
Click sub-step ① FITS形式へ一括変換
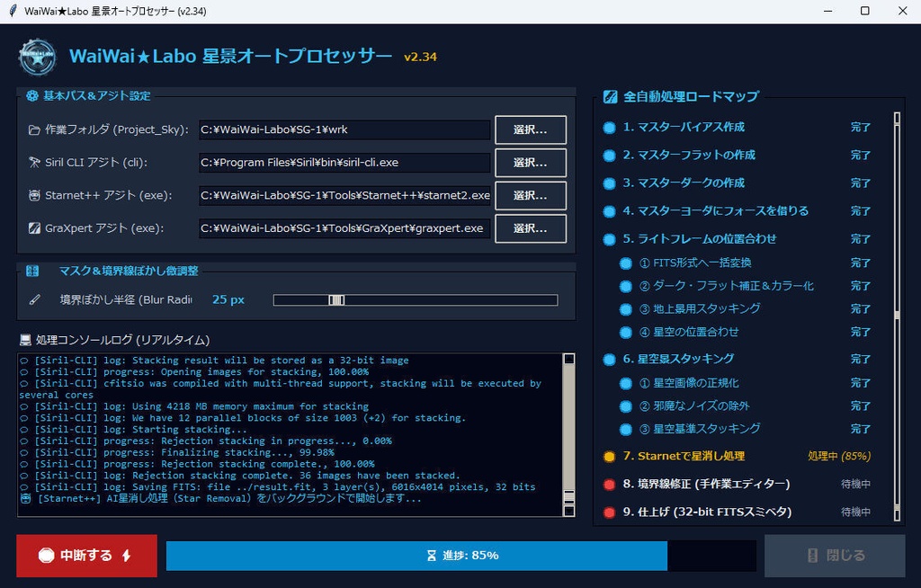click(695, 263)
